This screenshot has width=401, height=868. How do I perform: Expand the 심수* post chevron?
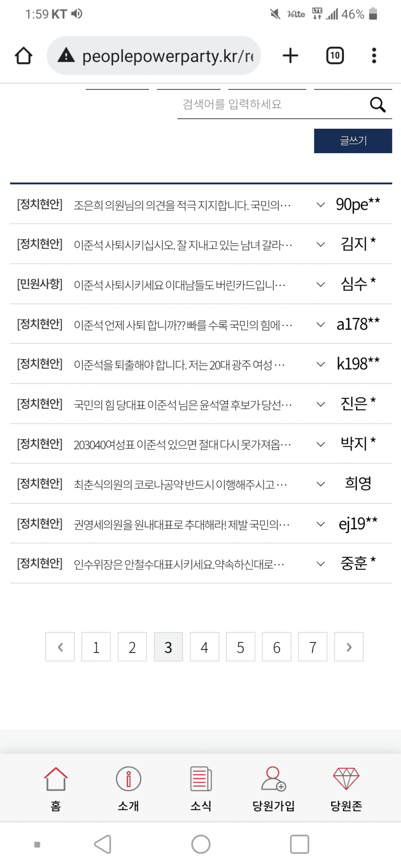321,285
